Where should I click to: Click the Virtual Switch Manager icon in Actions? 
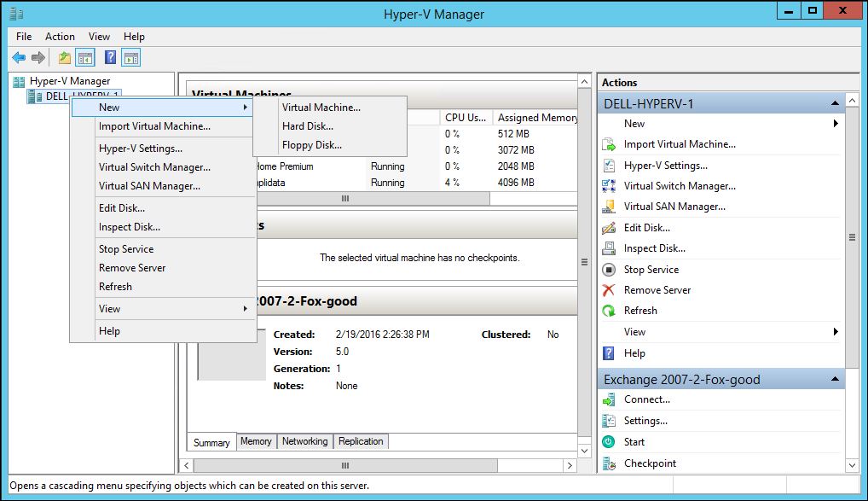pos(609,186)
